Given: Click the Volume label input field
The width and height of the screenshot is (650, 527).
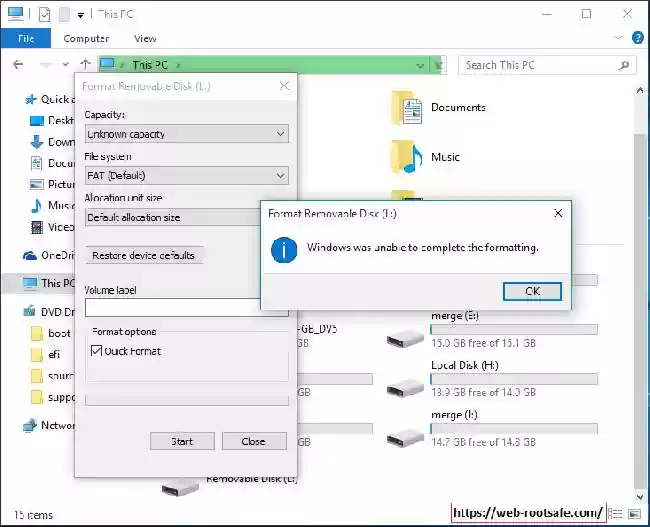Looking at the screenshot, I should (x=173, y=308).
